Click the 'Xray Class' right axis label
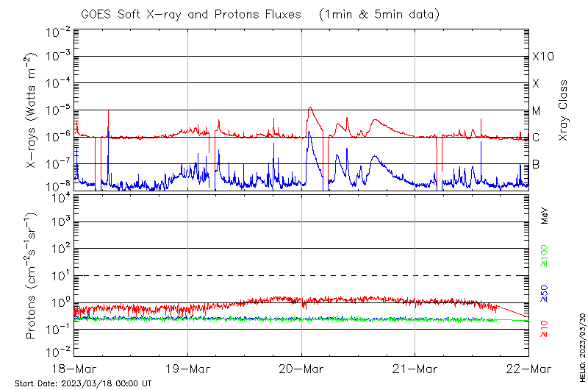This screenshot has width=588, height=390. coord(563,110)
